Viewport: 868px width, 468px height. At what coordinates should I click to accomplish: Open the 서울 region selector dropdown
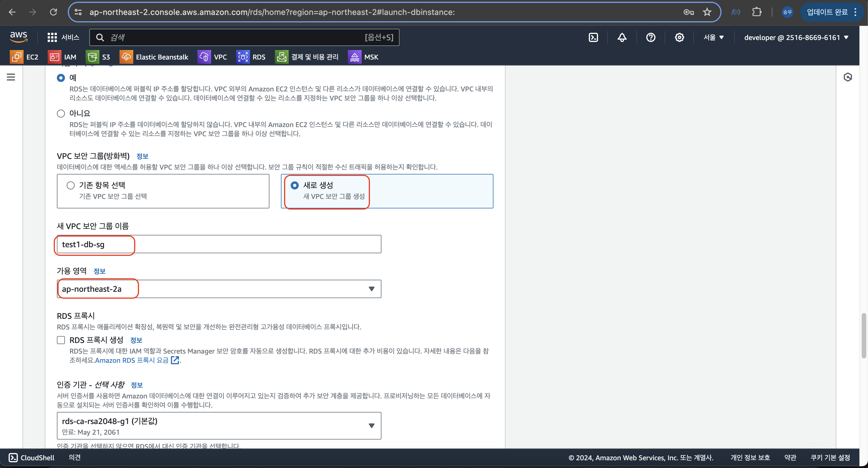713,37
